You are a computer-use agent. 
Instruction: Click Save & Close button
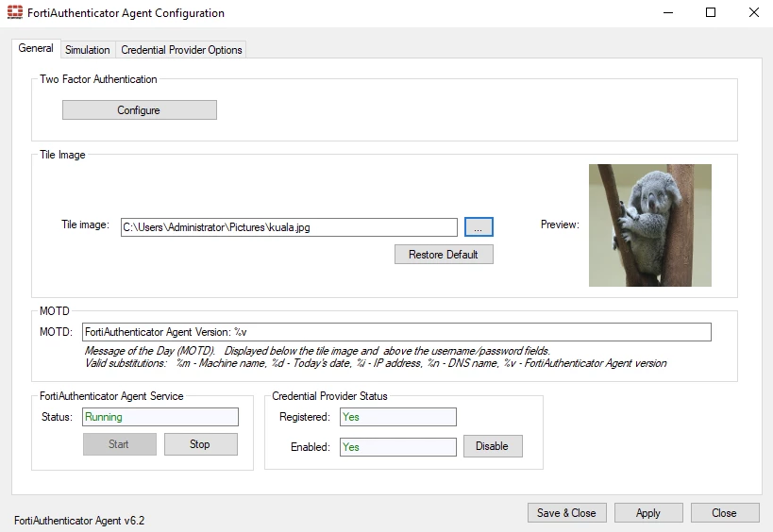[x=567, y=513]
